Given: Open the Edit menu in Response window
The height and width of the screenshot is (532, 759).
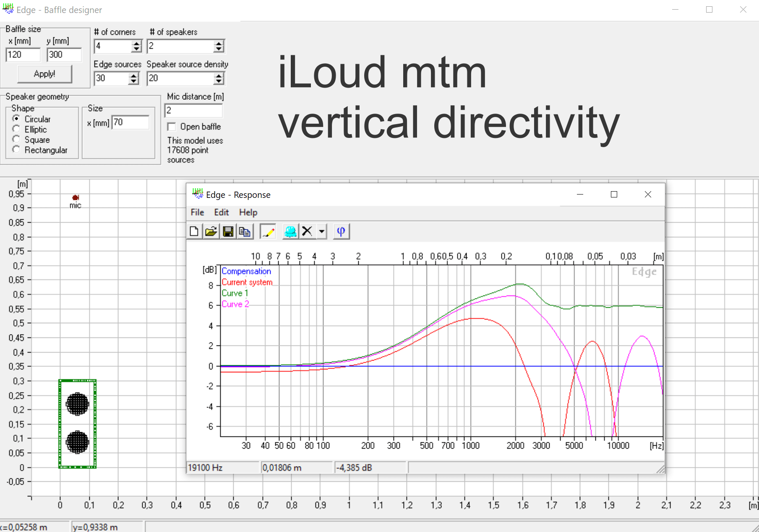Looking at the screenshot, I should (x=222, y=213).
